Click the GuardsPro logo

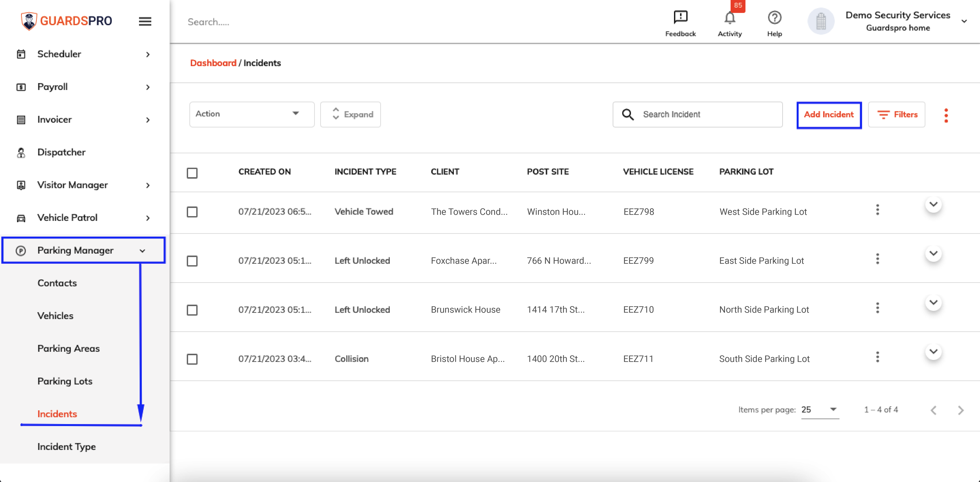click(67, 21)
